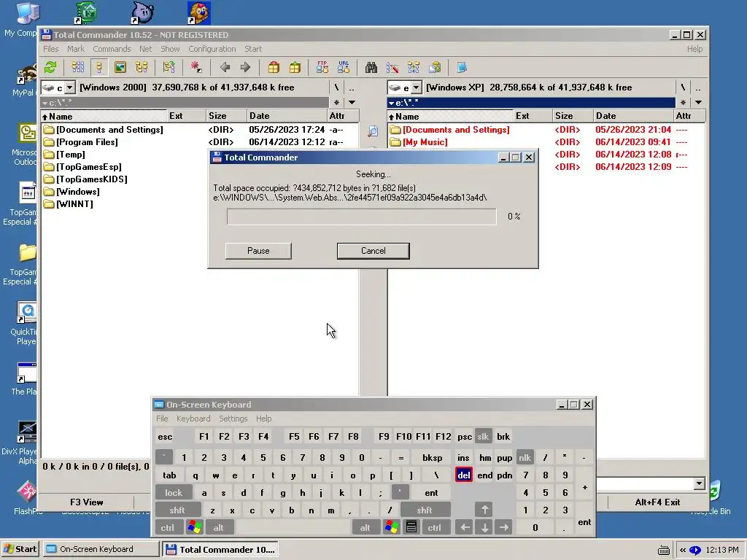This screenshot has height=560, width=747.
Task: Toggle the slk (scroll lock) key
Action: pos(483,437)
